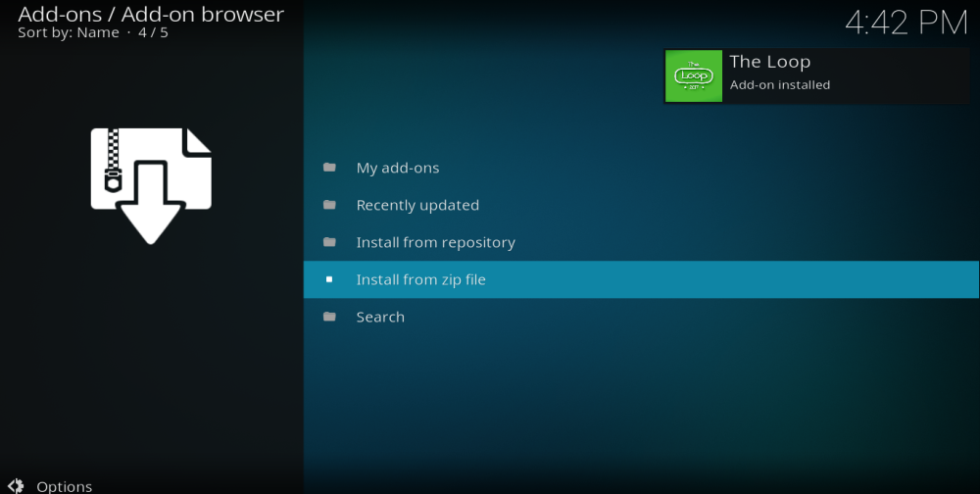
Task: Click folder icon beside Search
Action: (329, 317)
